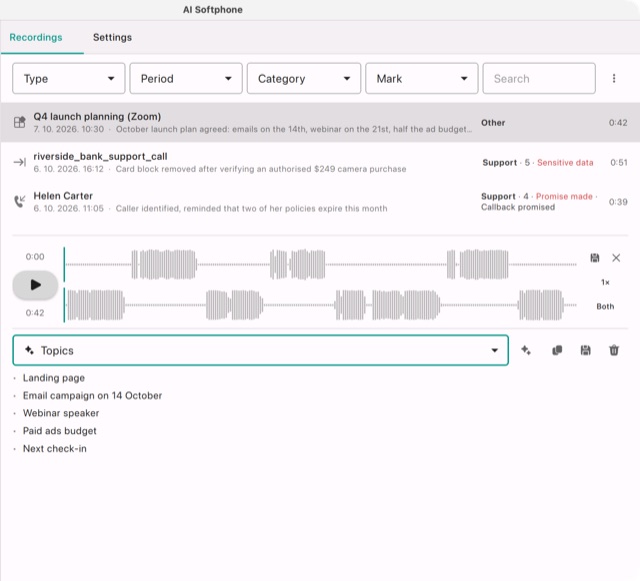Click the Webinar speaker topic
This screenshot has width=640, height=581.
(x=61, y=413)
